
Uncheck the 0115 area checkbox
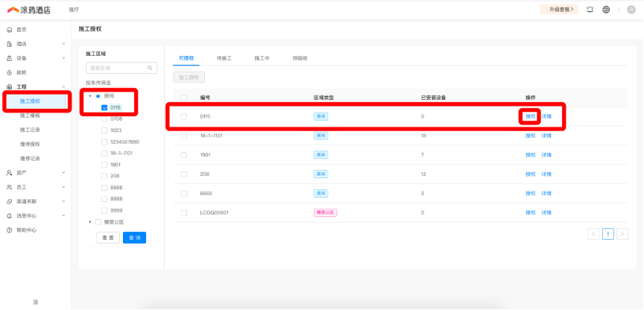coord(104,107)
